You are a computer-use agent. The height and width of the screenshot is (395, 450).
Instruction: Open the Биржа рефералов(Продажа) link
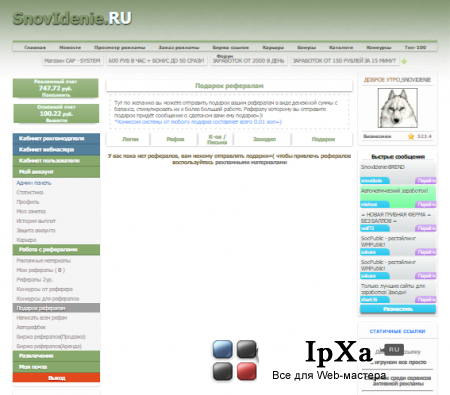pyautogui.click(x=51, y=337)
